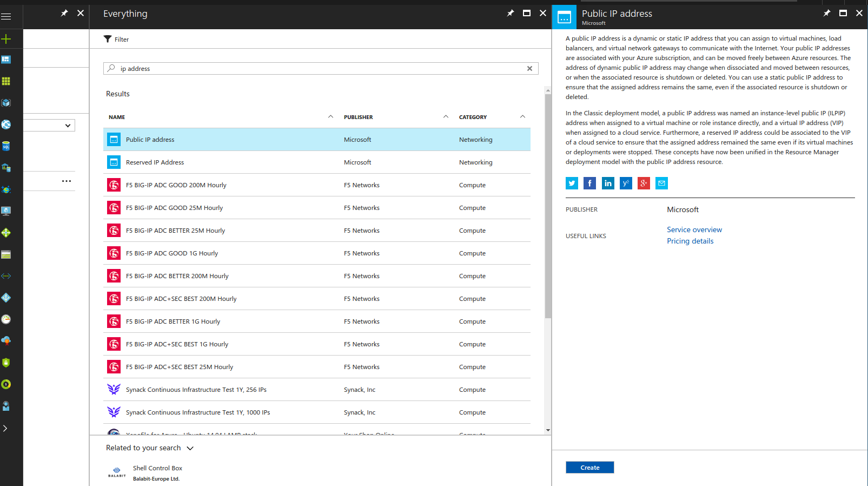Click the Create button
868x486 pixels.
pos(590,468)
